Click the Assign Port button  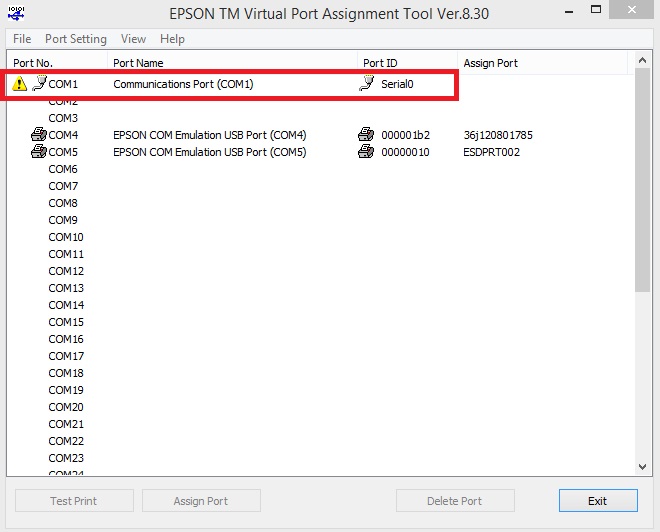coord(201,500)
